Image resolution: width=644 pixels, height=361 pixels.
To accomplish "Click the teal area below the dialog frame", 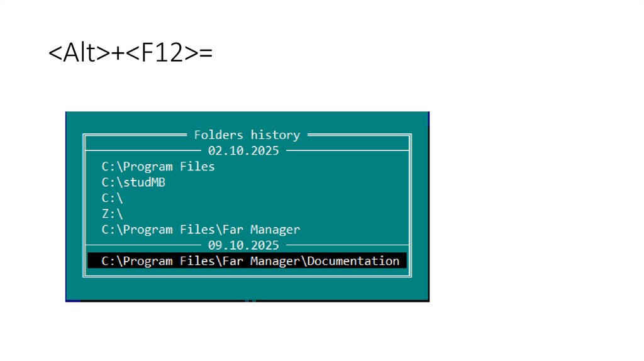I will (x=247, y=288).
